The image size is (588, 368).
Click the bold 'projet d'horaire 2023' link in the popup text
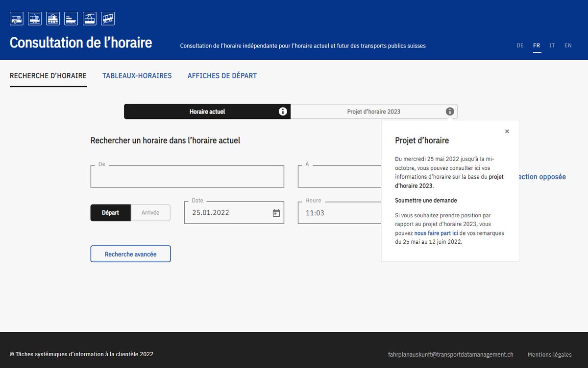point(449,181)
